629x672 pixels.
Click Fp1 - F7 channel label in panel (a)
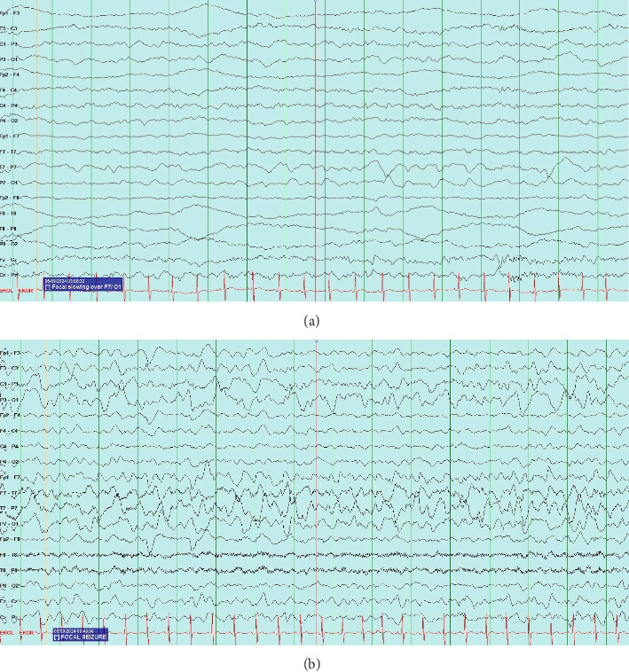[x=11, y=136]
